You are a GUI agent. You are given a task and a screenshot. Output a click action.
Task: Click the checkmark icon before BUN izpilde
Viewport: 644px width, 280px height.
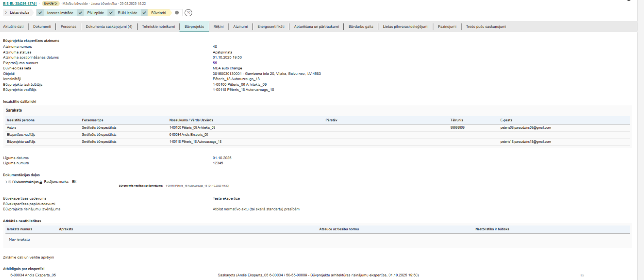click(111, 13)
